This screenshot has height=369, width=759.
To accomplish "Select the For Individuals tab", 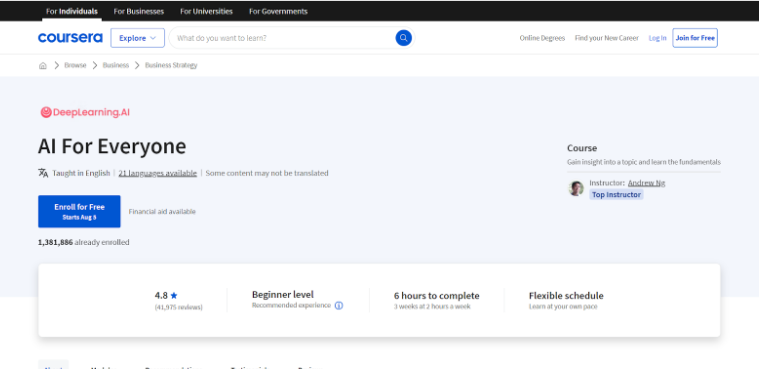I will pyautogui.click(x=72, y=11).
